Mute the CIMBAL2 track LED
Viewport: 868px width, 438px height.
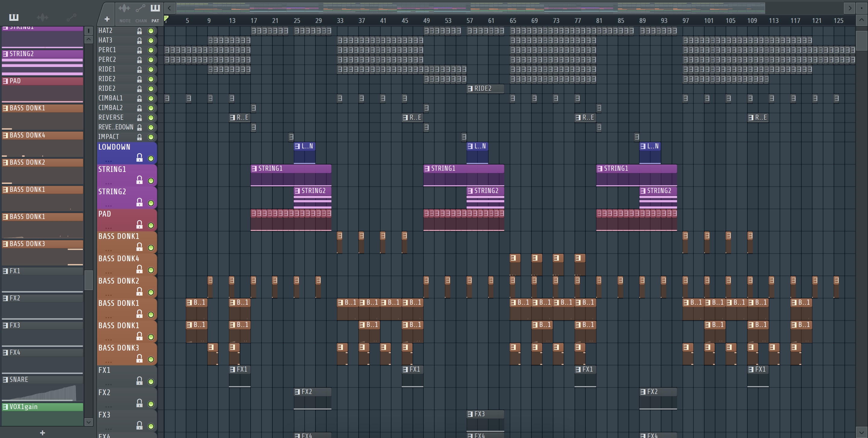[x=151, y=108]
